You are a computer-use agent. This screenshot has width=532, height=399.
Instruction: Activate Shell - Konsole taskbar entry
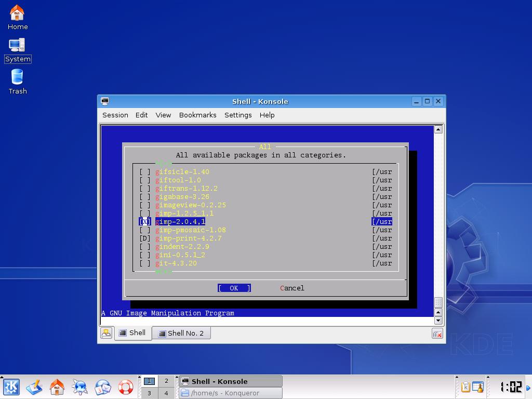pyautogui.click(x=230, y=381)
